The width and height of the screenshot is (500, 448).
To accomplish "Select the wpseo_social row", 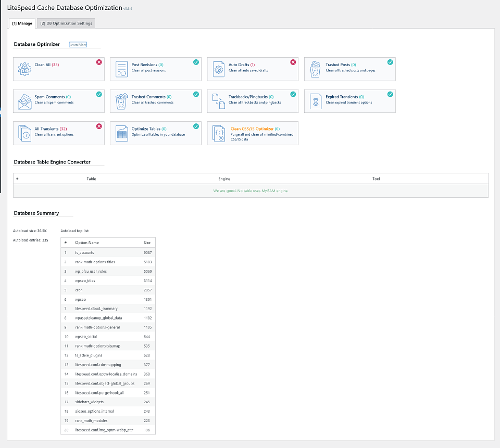I will point(108,337).
